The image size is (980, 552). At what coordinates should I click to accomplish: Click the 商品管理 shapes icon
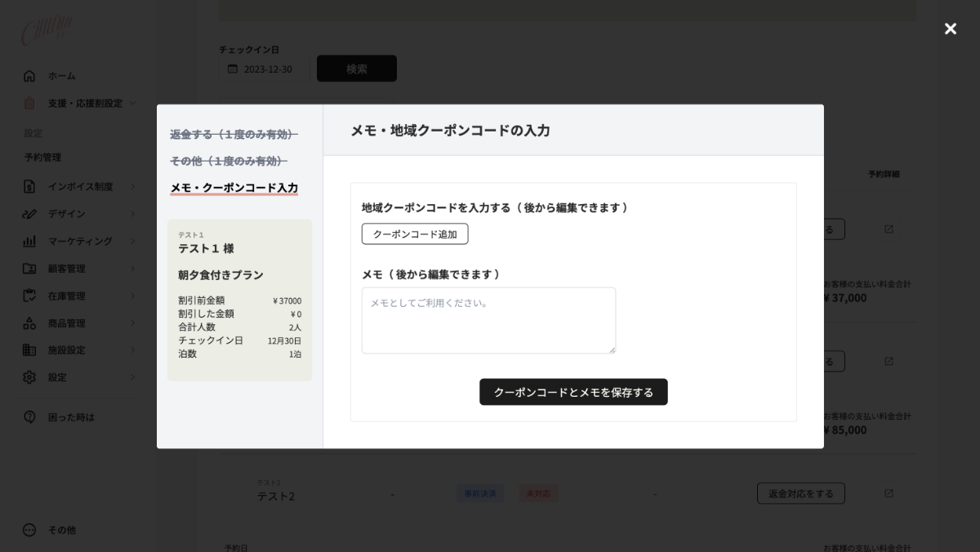coord(29,323)
